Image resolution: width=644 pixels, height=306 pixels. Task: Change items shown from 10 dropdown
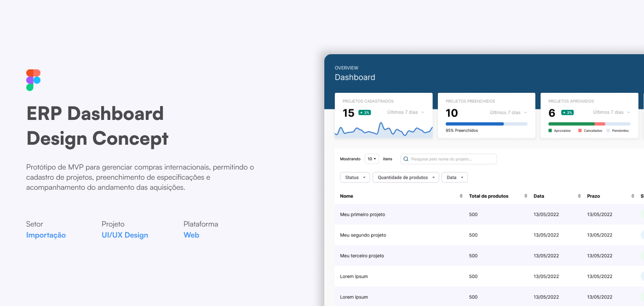click(x=372, y=159)
